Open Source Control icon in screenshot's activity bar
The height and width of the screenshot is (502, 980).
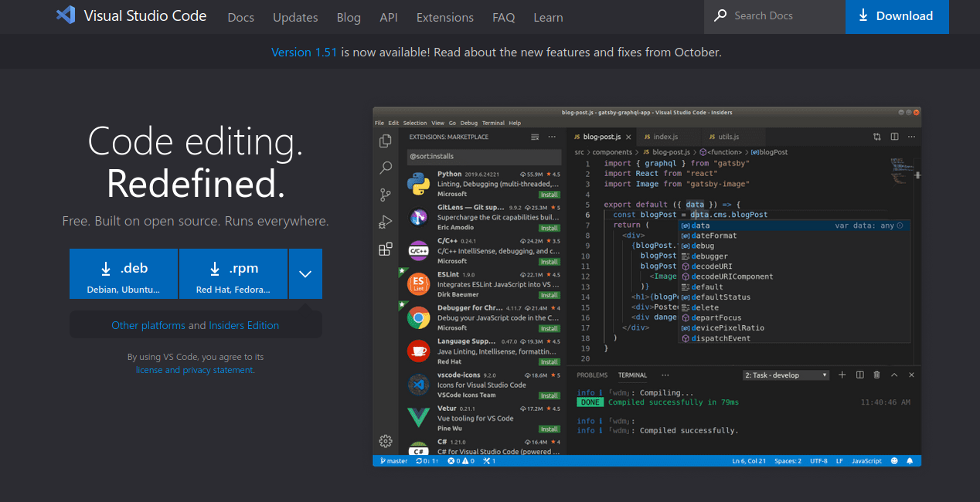click(385, 195)
